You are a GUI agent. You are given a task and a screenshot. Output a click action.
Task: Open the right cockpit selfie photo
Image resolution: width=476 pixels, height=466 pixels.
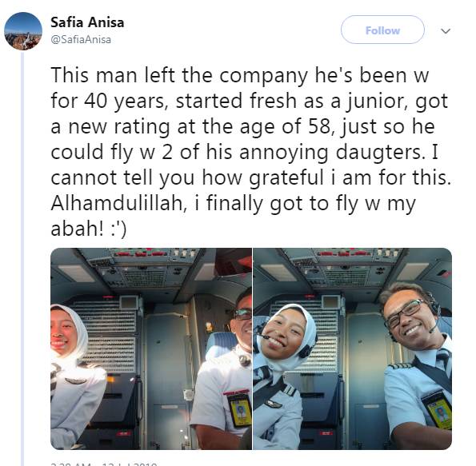tap(353, 349)
